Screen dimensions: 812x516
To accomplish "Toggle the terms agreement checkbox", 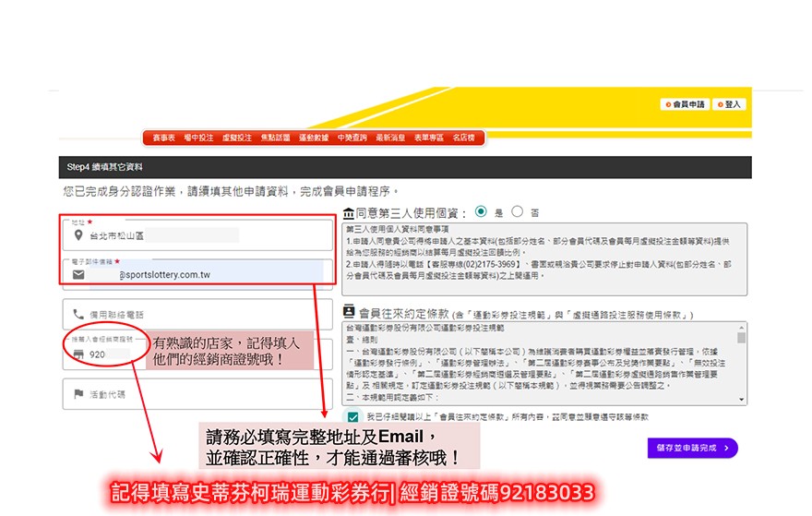I will pyautogui.click(x=353, y=417).
